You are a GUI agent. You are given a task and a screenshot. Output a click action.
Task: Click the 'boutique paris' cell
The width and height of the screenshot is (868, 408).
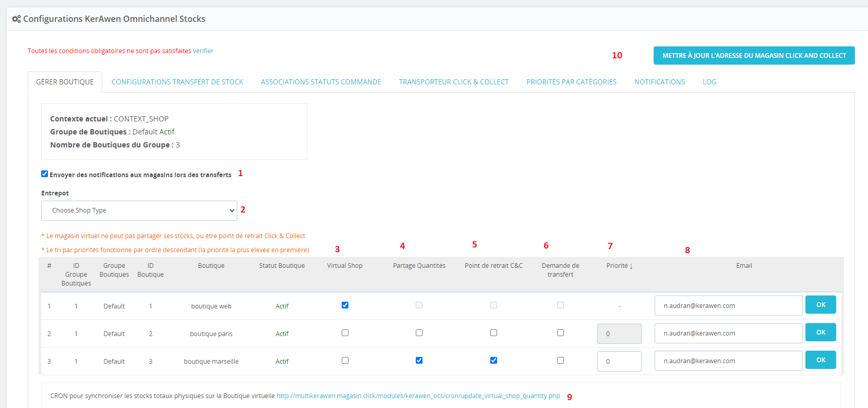211,334
